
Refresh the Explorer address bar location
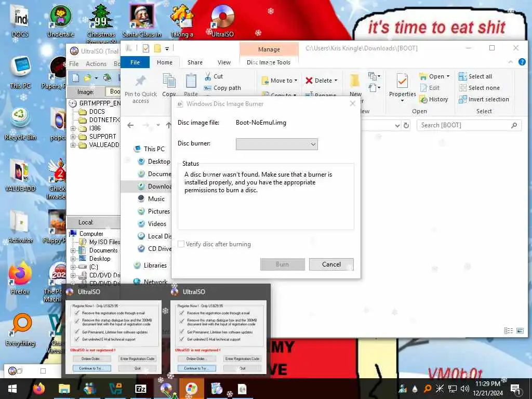[406, 126]
